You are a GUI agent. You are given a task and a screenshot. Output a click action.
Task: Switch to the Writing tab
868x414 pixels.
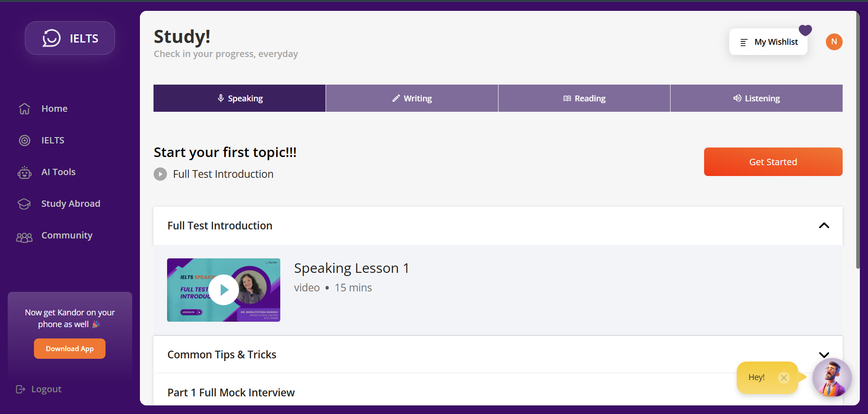tap(412, 98)
